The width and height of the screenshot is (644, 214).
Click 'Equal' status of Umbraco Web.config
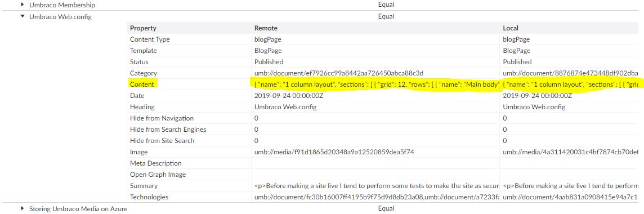386,17
